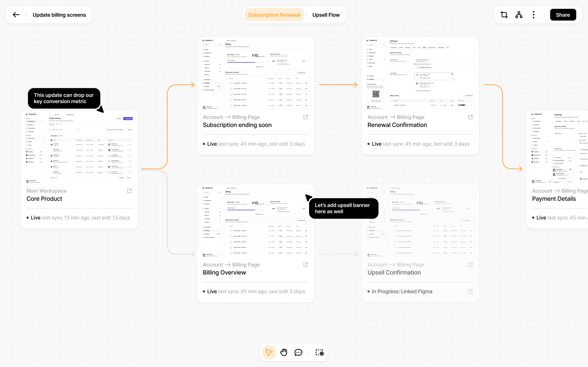Viewport: 588px width, 367px height.
Task: Switch to Subscription Renewal tab
Action: 274,15
